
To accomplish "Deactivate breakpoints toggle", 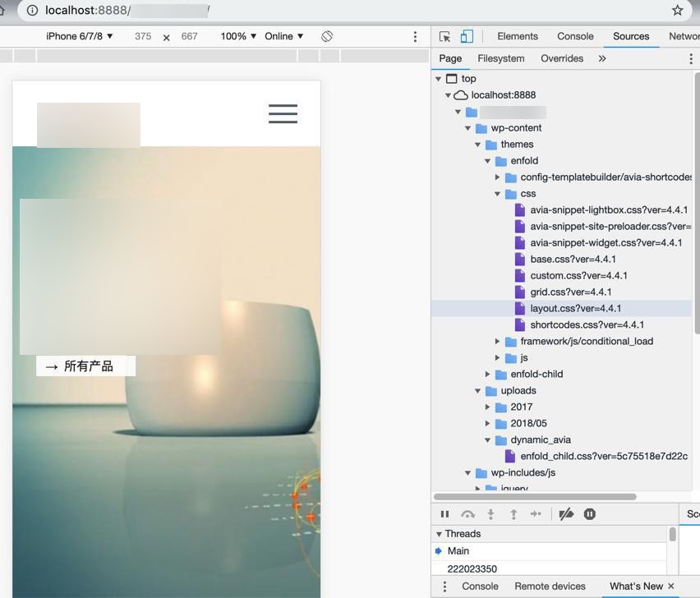I will tap(566, 514).
